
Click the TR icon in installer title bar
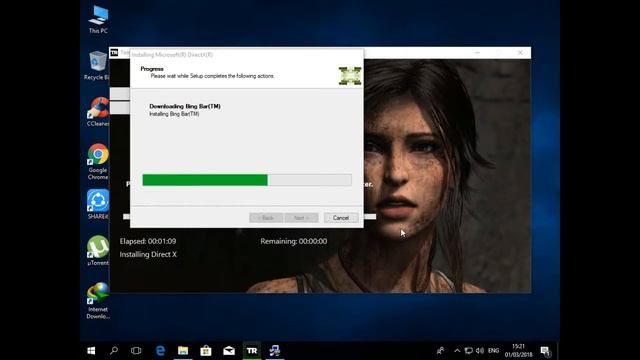(x=114, y=53)
